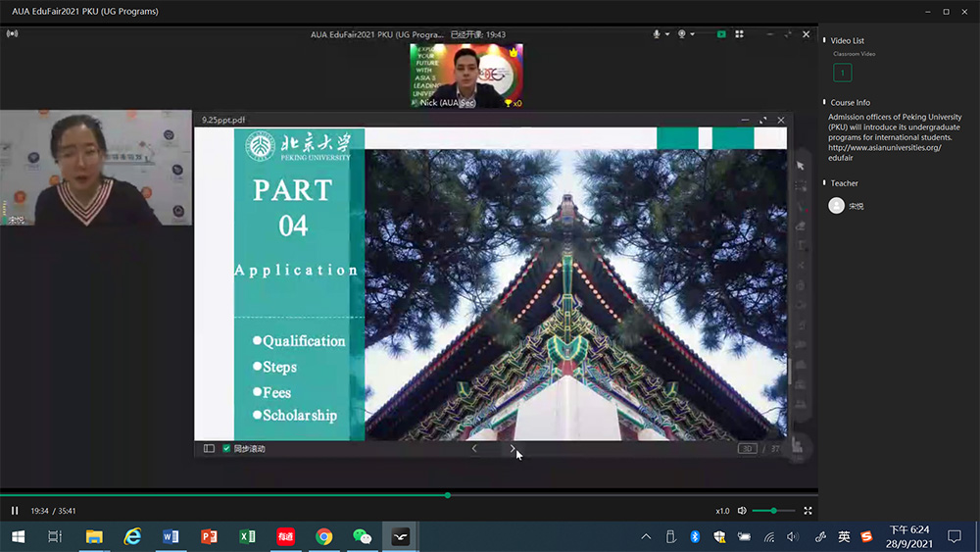Uncheck the 同步滚动 sync scroll checkbox
The image size is (980, 552).
point(226,448)
